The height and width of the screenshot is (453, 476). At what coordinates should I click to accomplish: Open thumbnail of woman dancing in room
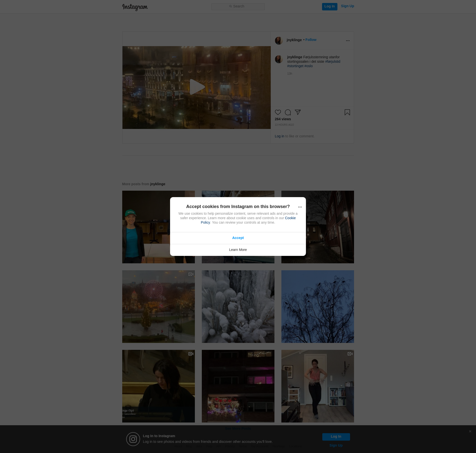(318, 386)
